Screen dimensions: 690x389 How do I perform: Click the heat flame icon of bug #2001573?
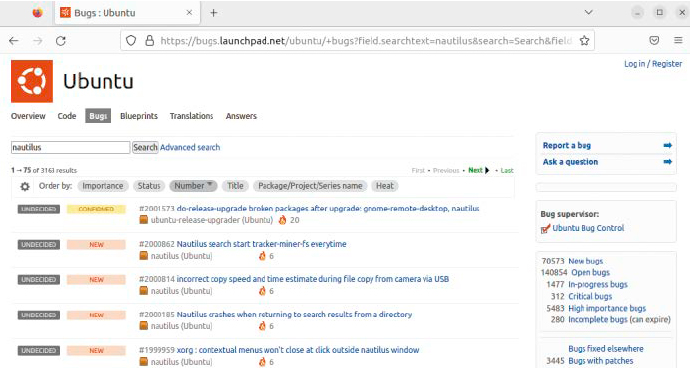[283, 220]
